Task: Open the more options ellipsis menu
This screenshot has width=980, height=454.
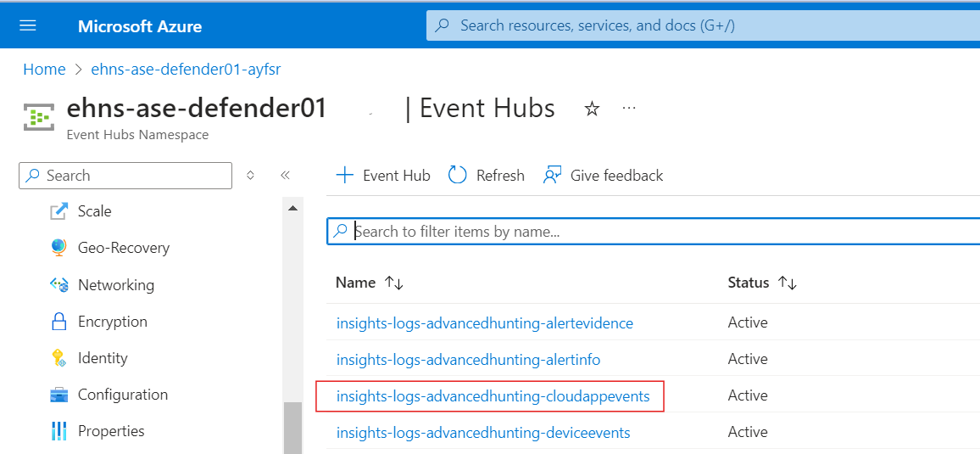Action: click(x=629, y=108)
